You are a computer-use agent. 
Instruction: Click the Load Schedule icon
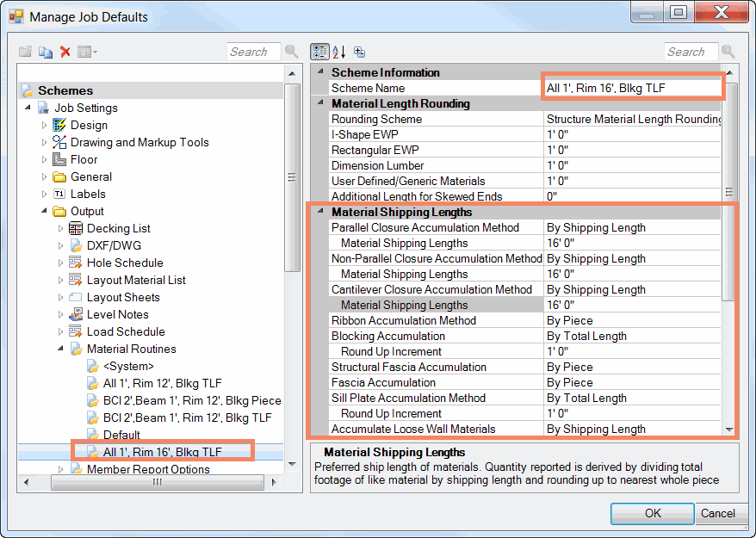75,331
